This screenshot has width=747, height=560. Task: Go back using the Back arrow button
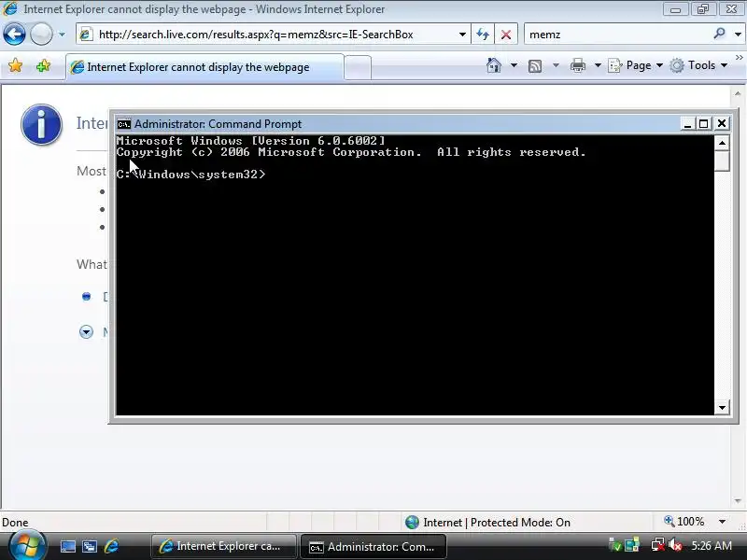[14, 35]
